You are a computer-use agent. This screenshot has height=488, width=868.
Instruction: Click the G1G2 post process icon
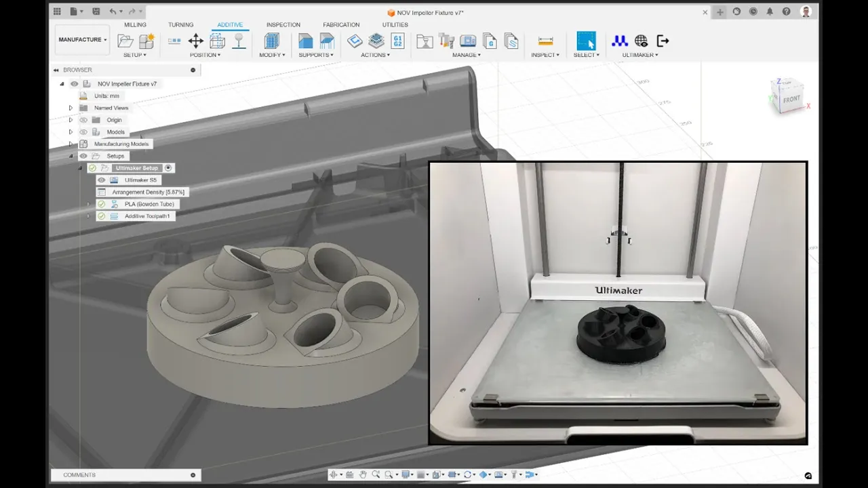pyautogui.click(x=398, y=41)
